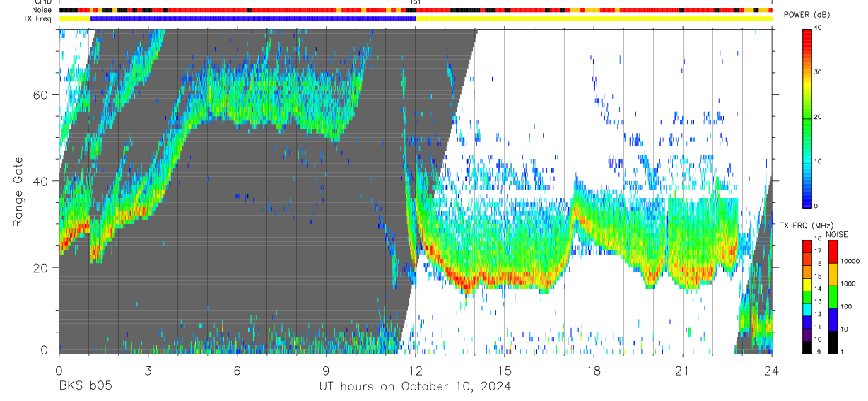This screenshot has height=401, width=868.
Task: Click the 13 tick on the TX FRQ scale
Action: click(x=819, y=302)
